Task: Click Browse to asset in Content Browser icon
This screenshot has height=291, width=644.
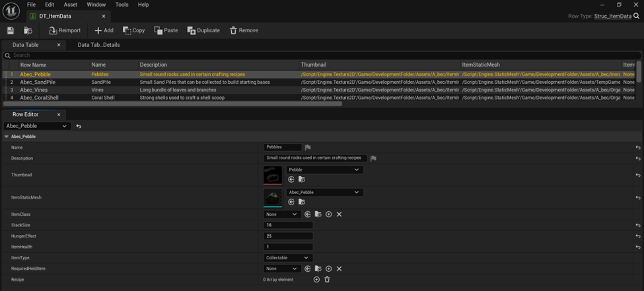Action: [x=28, y=30]
